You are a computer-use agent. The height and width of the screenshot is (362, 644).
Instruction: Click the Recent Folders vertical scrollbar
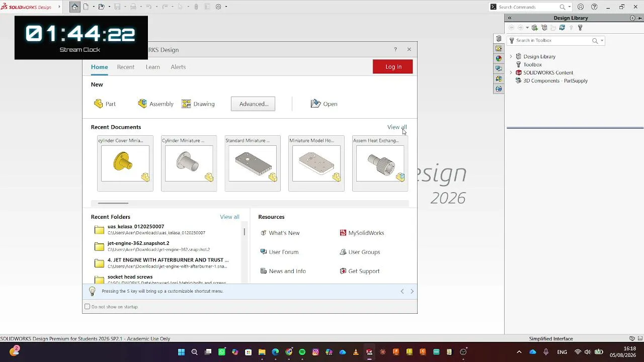coord(245,232)
